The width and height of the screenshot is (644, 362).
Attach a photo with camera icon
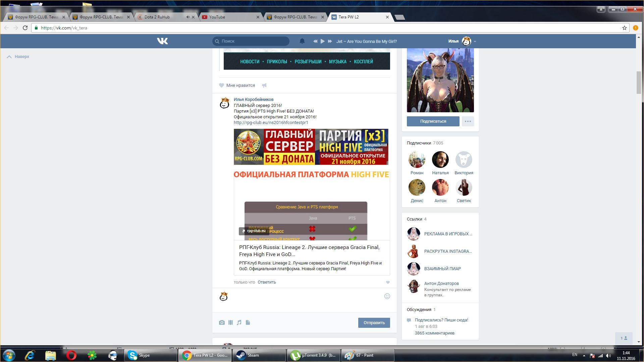(222, 322)
